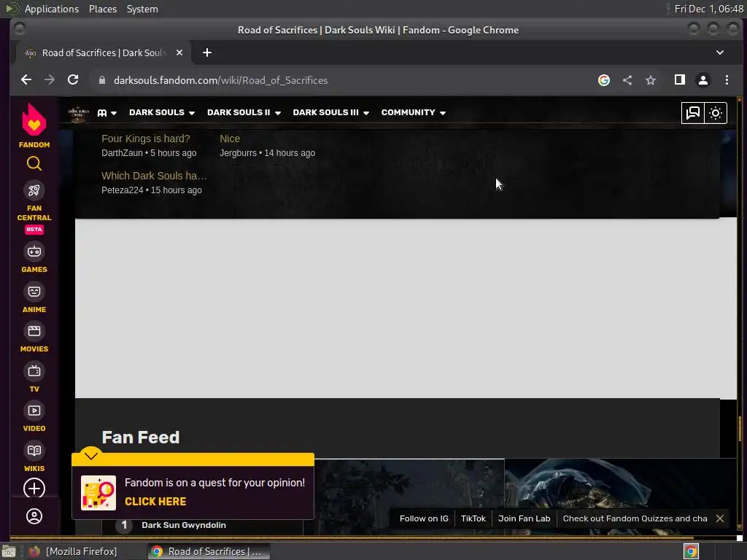Click Follow on IG link
This screenshot has height=560, width=747.
[x=424, y=518]
